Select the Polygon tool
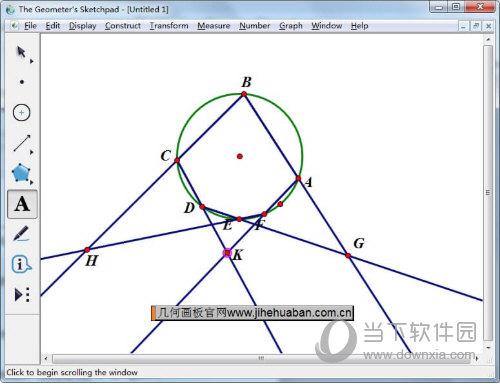The height and width of the screenshot is (384, 500). point(21,173)
